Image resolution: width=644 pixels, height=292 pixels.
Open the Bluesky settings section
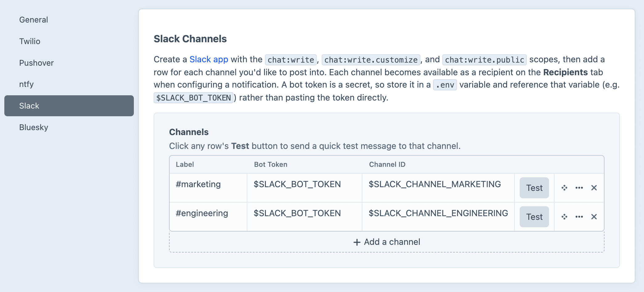[69, 127]
